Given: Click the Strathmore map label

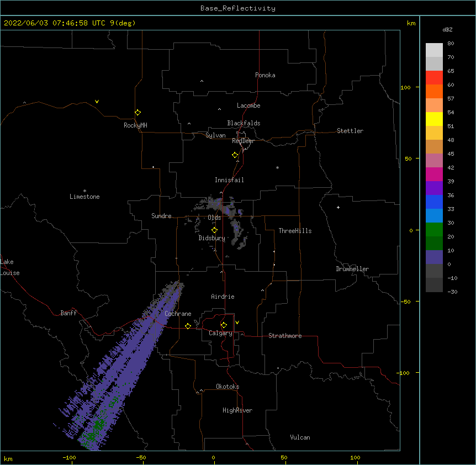Looking at the screenshot, I should point(285,336).
